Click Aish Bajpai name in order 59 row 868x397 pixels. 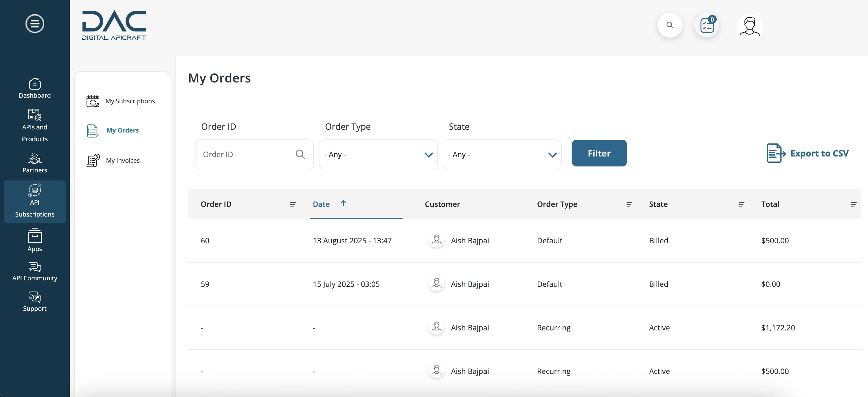coord(470,284)
